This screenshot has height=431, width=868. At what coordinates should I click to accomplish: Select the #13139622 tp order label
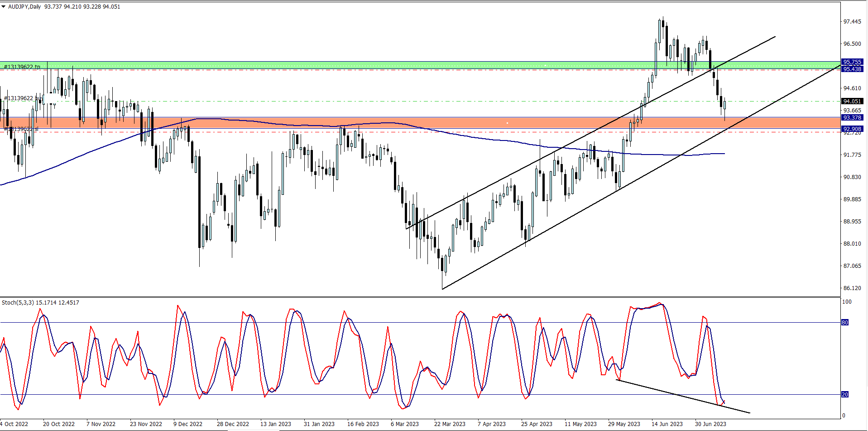coord(22,67)
